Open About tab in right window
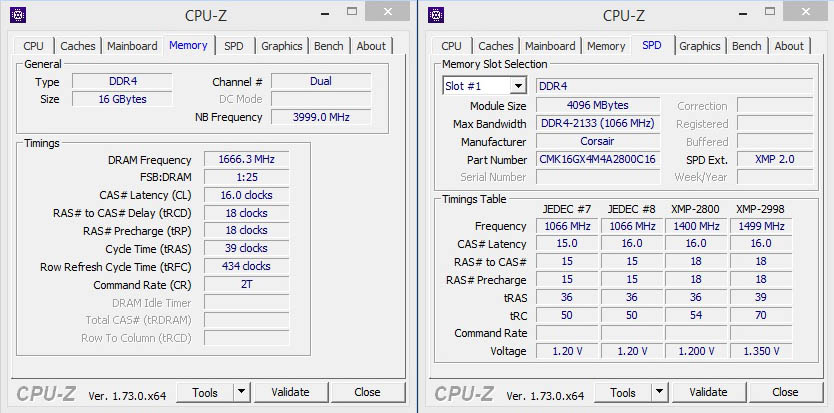The width and height of the screenshot is (834, 413). pos(789,46)
